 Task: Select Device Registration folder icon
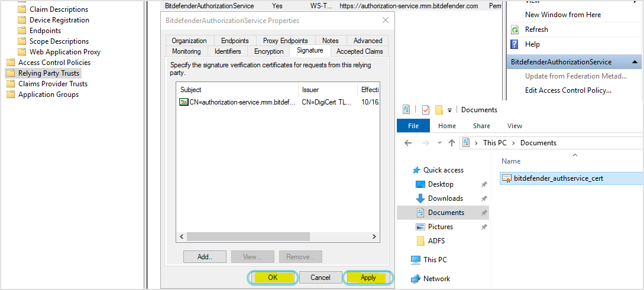point(22,19)
